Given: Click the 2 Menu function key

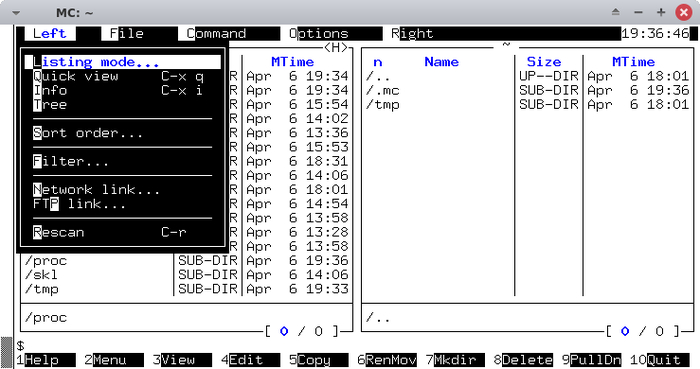Looking at the screenshot, I should (114, 360).
